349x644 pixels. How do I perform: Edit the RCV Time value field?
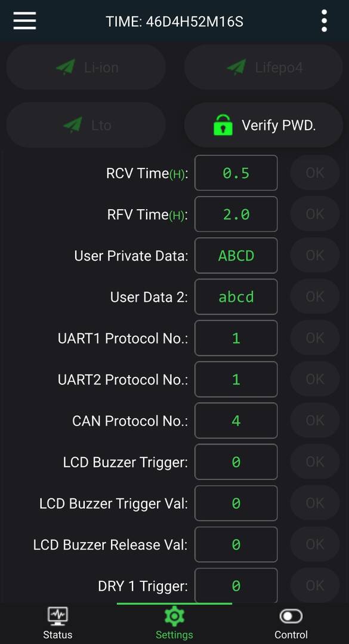click(236, 173)
